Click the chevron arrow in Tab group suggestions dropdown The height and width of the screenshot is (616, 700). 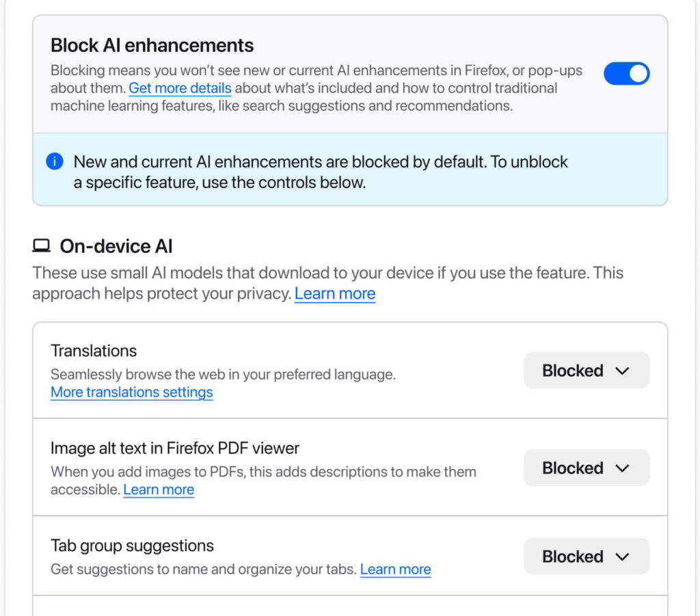[x=621, y=557]
